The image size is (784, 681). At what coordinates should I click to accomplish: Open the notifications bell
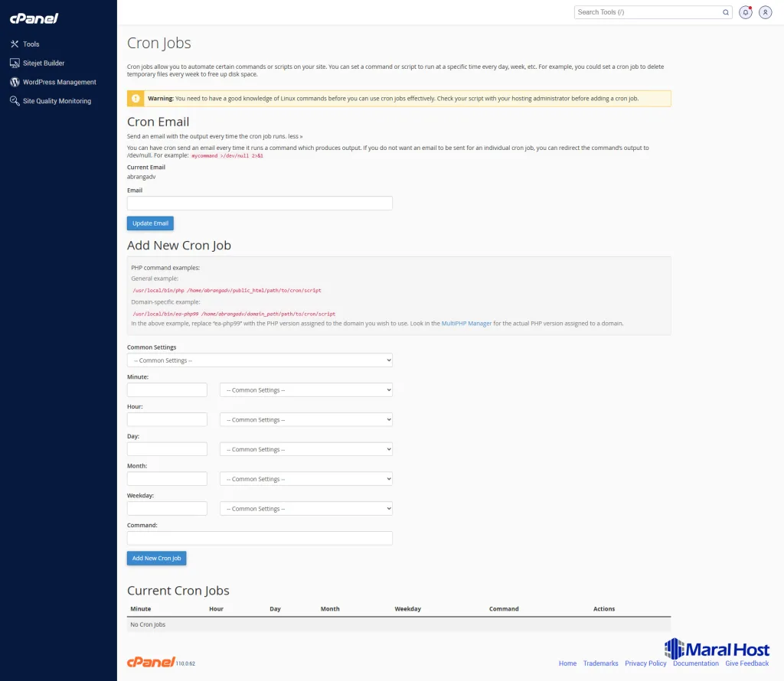coord(745,12)
